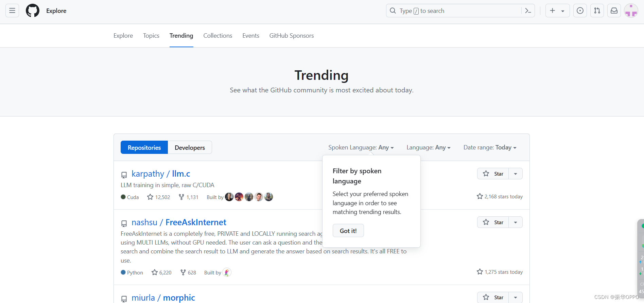Open the Collections tab

[218, 36]
